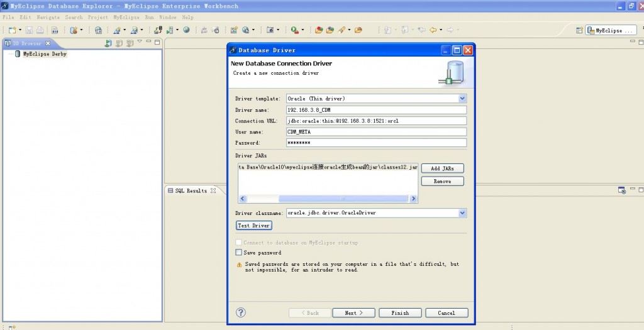The width and height of the screenshot is (644, 330).
Task: Click the Save disk icon in toolbar
Action: [29, 30]
